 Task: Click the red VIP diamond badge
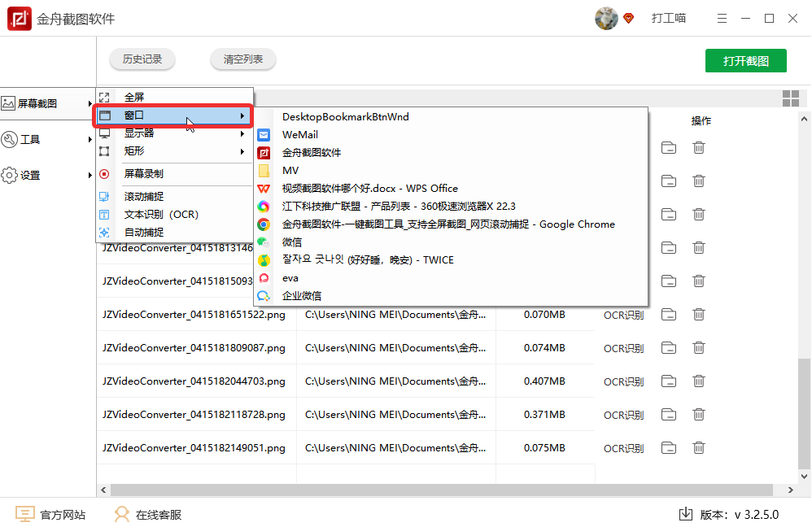[629, 19]
